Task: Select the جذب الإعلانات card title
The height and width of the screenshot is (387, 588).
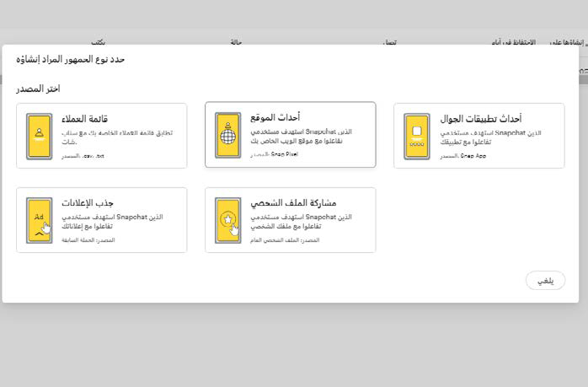Action: pyautogui.click(x=88, y=203)
